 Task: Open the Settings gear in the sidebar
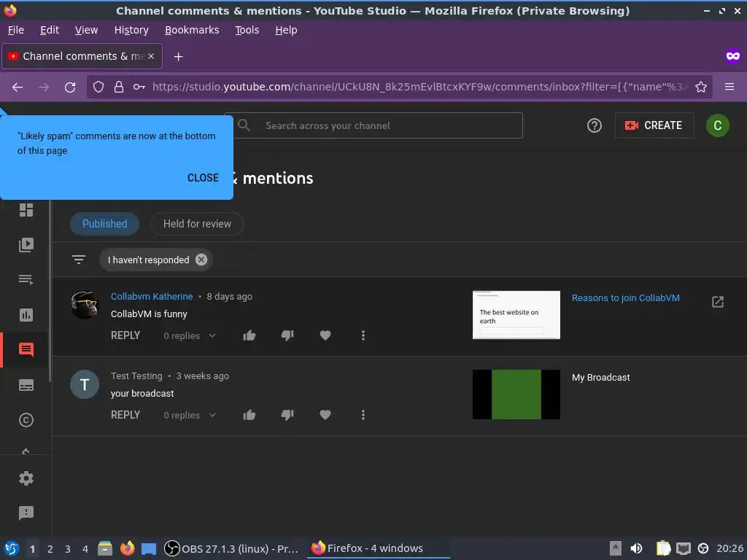pos(26,478)
